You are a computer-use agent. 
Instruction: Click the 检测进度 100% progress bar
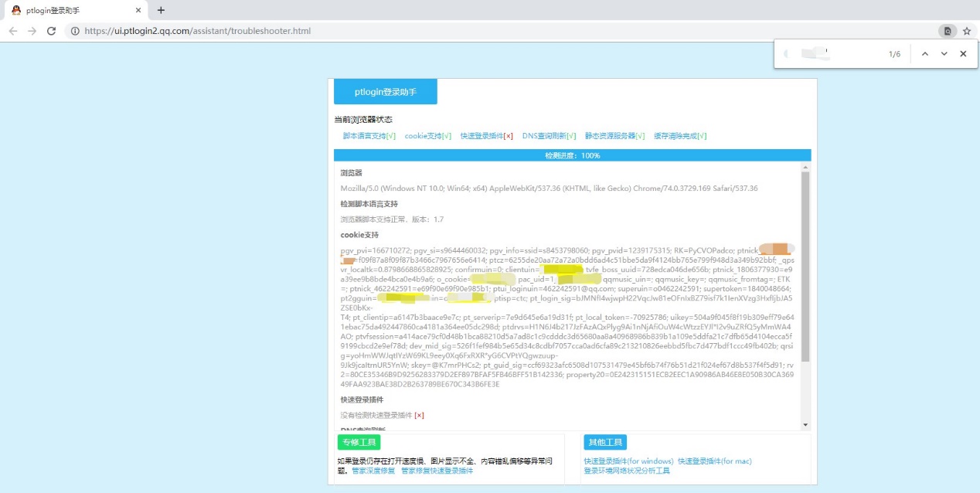[572, 155]
